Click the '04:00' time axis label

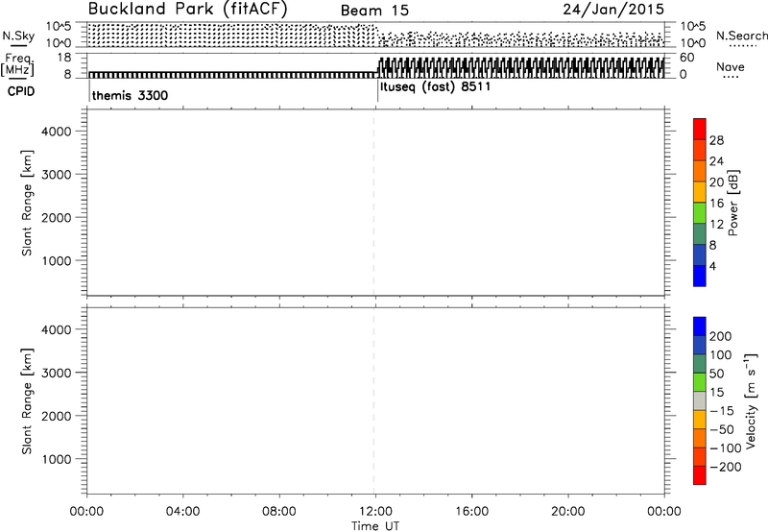point(182,512)
